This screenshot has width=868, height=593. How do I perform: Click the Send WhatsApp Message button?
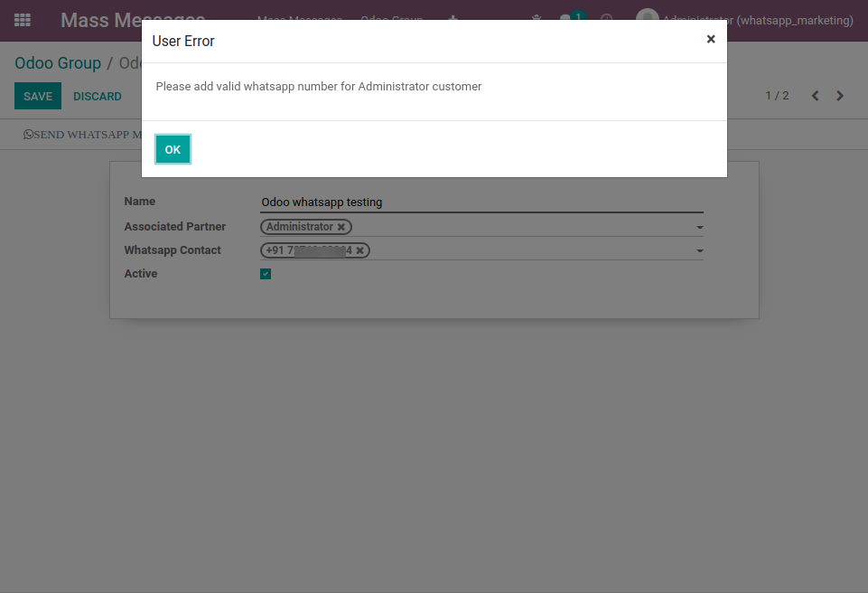pyautogui.click(x=82, y=135)
